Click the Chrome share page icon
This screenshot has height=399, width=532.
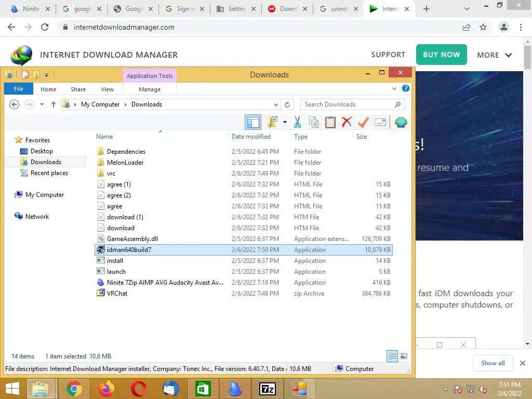click(x=467, y=27)
